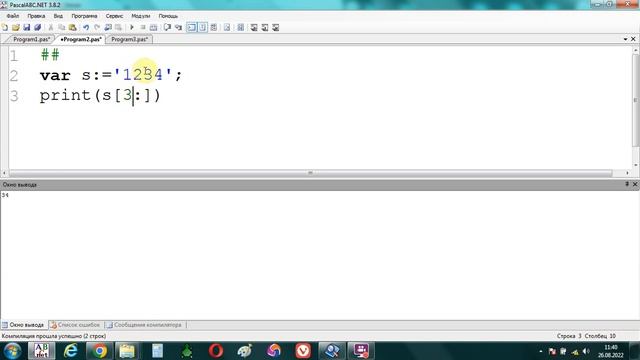Open the Модули menu

point(140,16)
